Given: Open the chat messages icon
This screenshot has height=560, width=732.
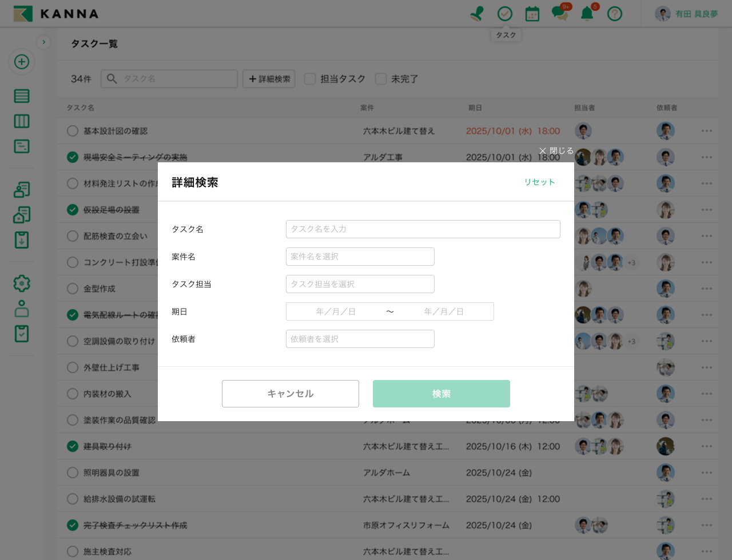Looking at the screenshot, I should (x=559, y=14).
